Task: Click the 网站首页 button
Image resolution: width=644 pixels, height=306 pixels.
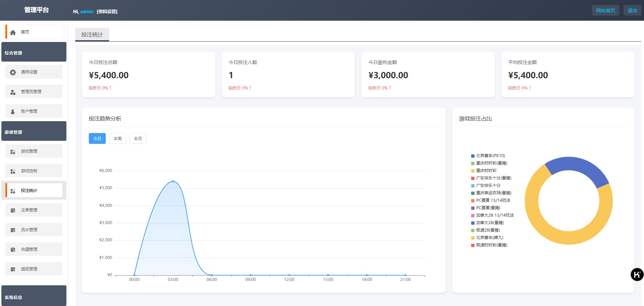Action: tap(605, 10)
